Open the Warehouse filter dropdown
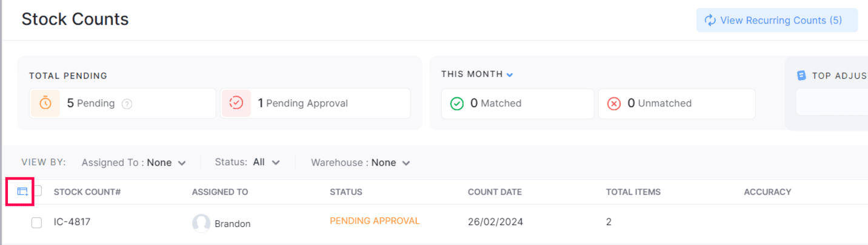This screenshot has width=868, height=245. tap(361, 162)
